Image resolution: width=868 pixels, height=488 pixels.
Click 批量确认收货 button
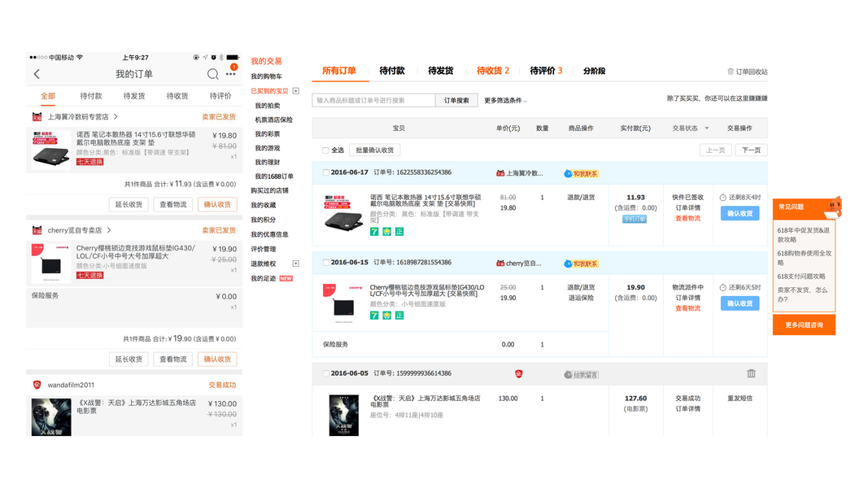[375, 150]
